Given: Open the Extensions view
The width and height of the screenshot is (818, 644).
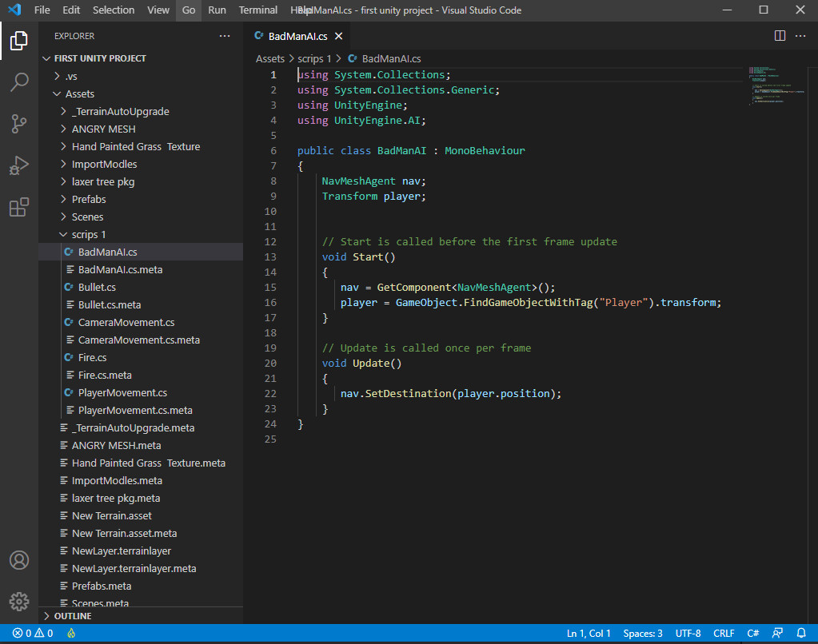Looking at the screenshot, I should (19, 207).
